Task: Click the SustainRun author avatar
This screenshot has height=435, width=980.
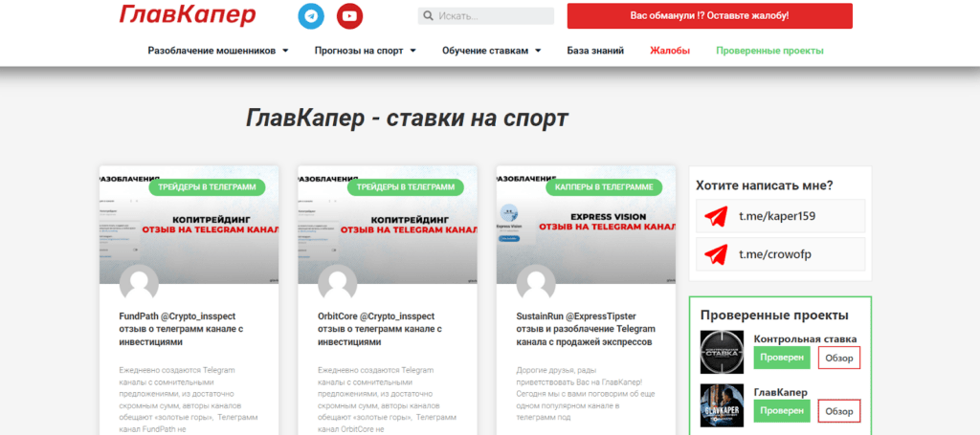Action: point(536,284)
